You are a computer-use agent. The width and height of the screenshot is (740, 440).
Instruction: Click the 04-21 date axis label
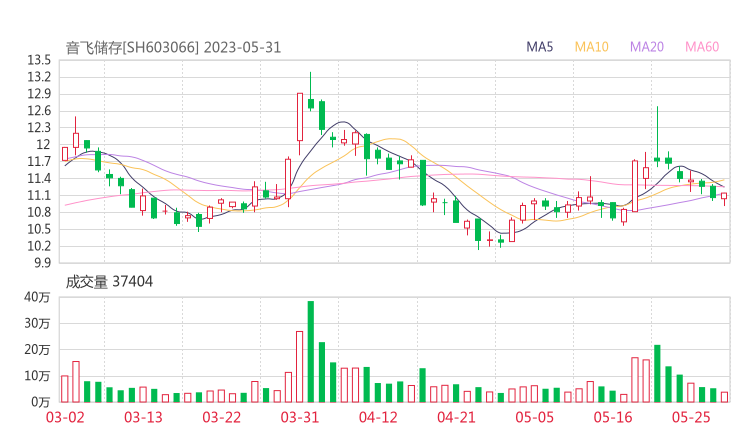pyautogui.click(x=456, y=417)
